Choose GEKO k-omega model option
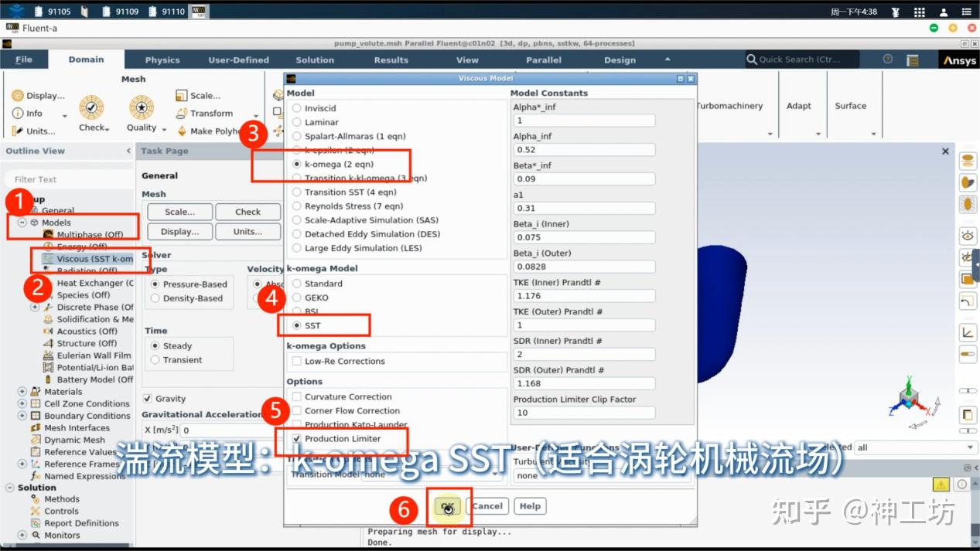This screenshot has width=980, height=551. click(297, 298)
